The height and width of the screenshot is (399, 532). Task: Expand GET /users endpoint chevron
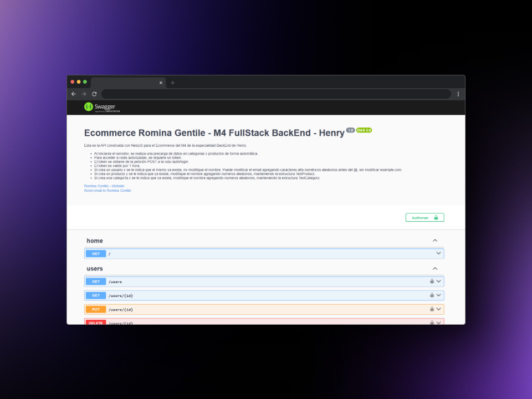(438, 282)
